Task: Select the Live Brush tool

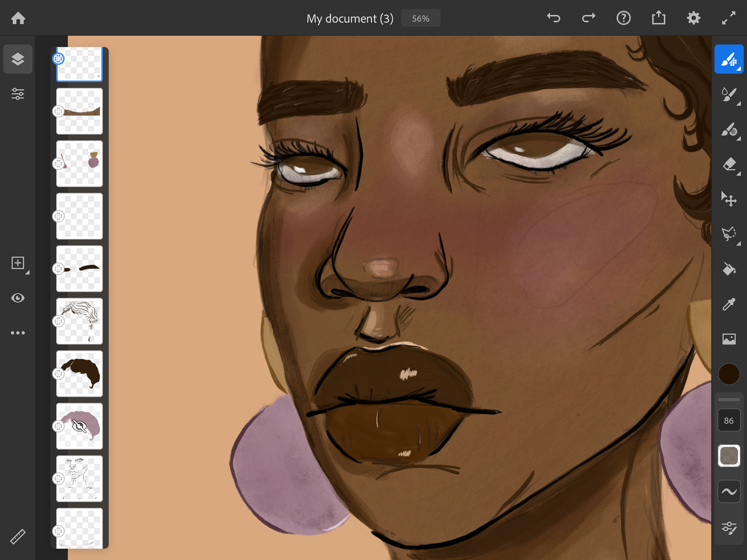Action: pyautogui.click(x=728, y=94)
